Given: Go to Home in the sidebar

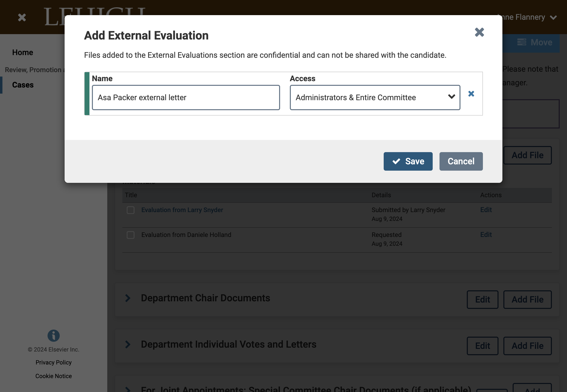Looking at the screenshot, I should click(x=23, y=52).
